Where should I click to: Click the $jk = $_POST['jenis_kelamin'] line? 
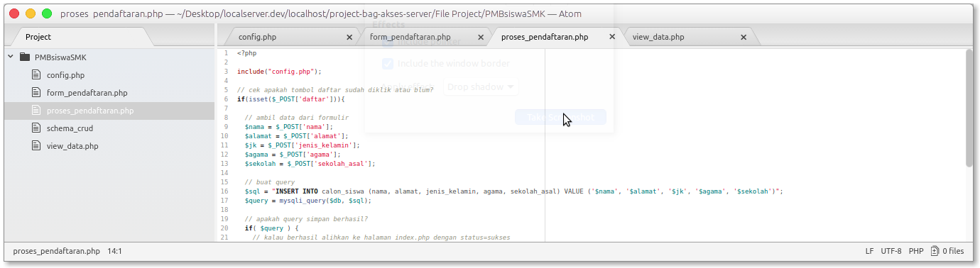pyautogui.click(x=302, y=145)
